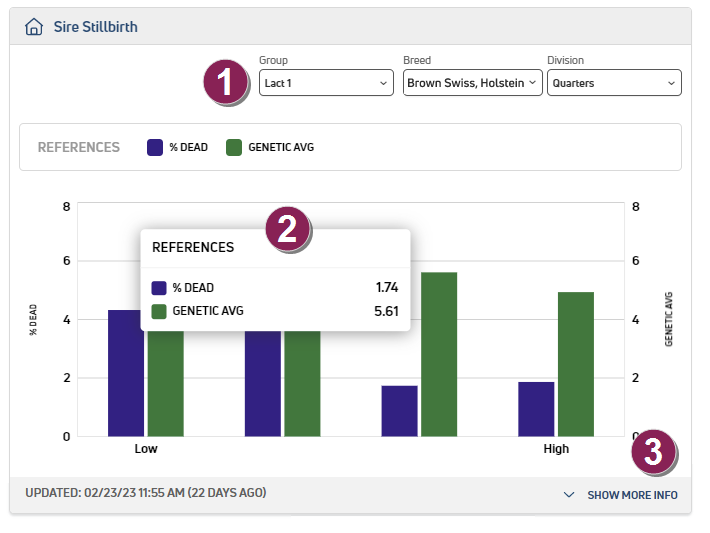Click the purple % DEAD bar above High

[x=536, y=409]
